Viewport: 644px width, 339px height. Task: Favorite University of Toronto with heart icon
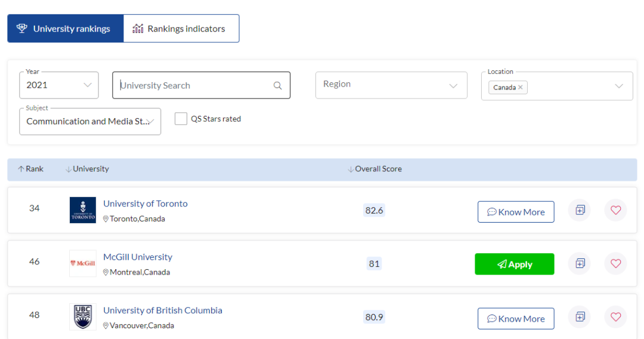point(615,210)
